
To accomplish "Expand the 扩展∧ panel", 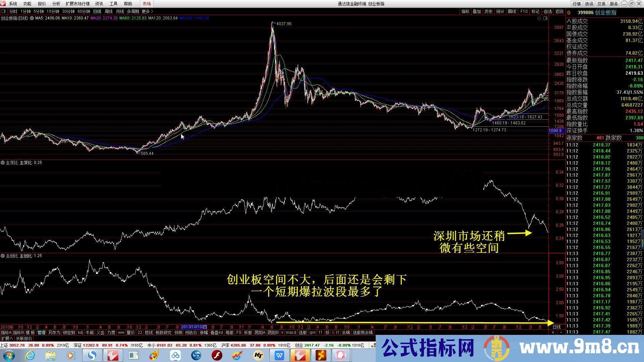I will [7, 339].
